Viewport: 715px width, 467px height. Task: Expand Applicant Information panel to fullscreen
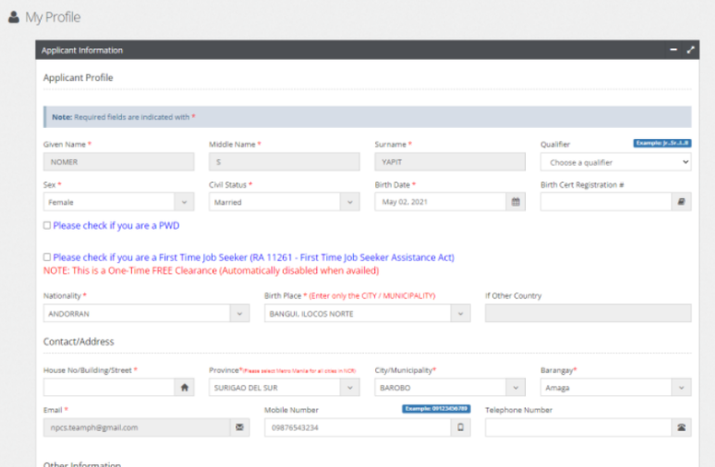[690, 50]
